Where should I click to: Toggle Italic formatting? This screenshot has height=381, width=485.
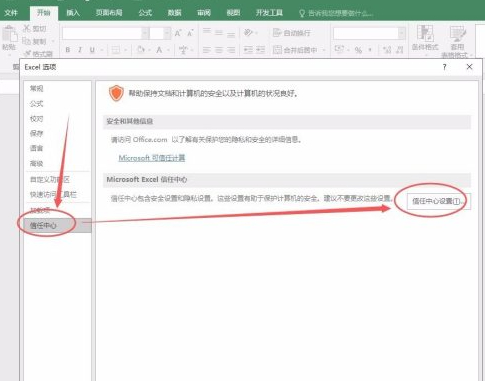point(80,50)
